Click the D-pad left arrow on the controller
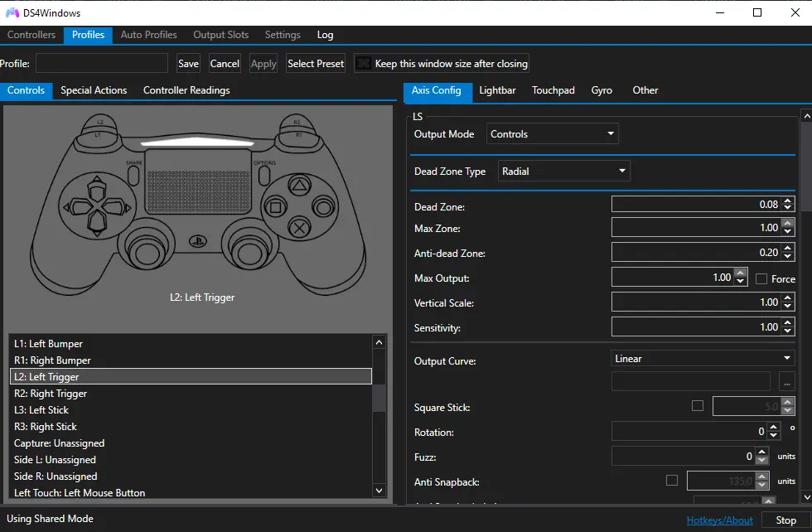 [x=76, y=208]
